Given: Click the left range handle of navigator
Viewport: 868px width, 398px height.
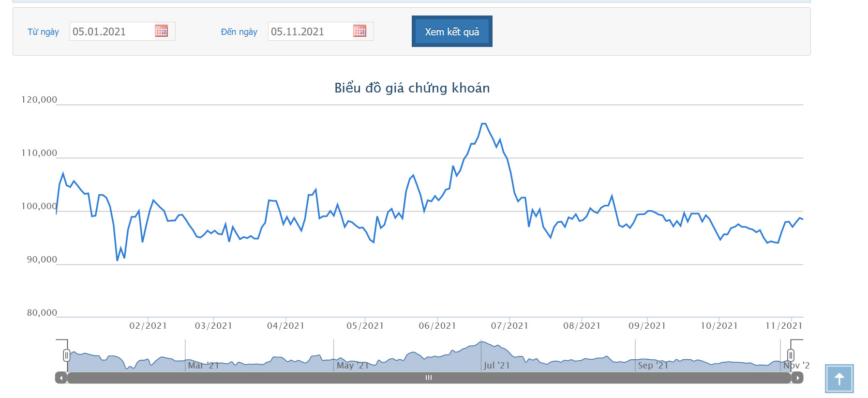Looking at the screenshot, I should click(66, 355).
